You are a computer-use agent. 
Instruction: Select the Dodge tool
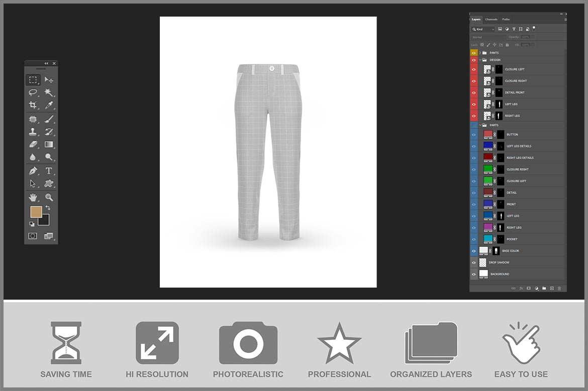coord(49,157)
